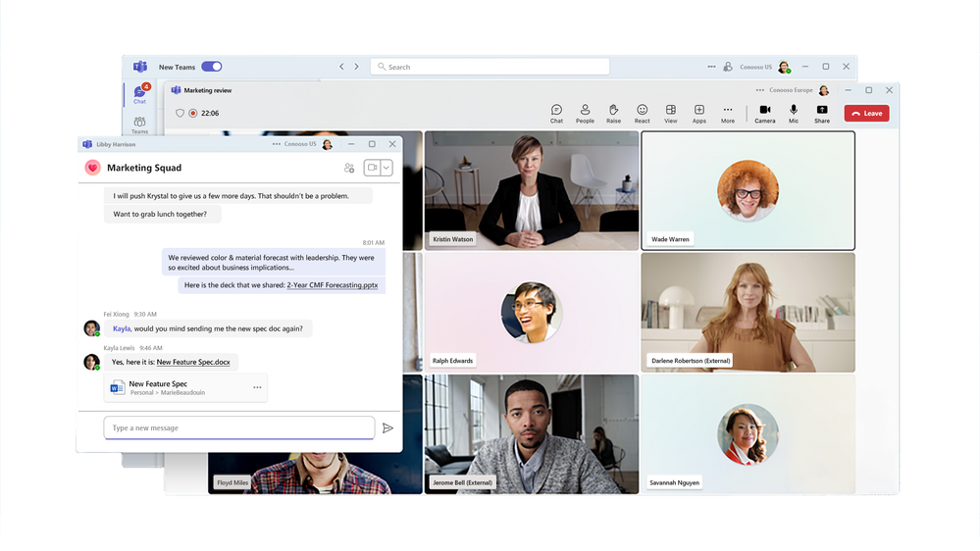Open the React emoji options
The image size is (980, 551).
point(642,113)
